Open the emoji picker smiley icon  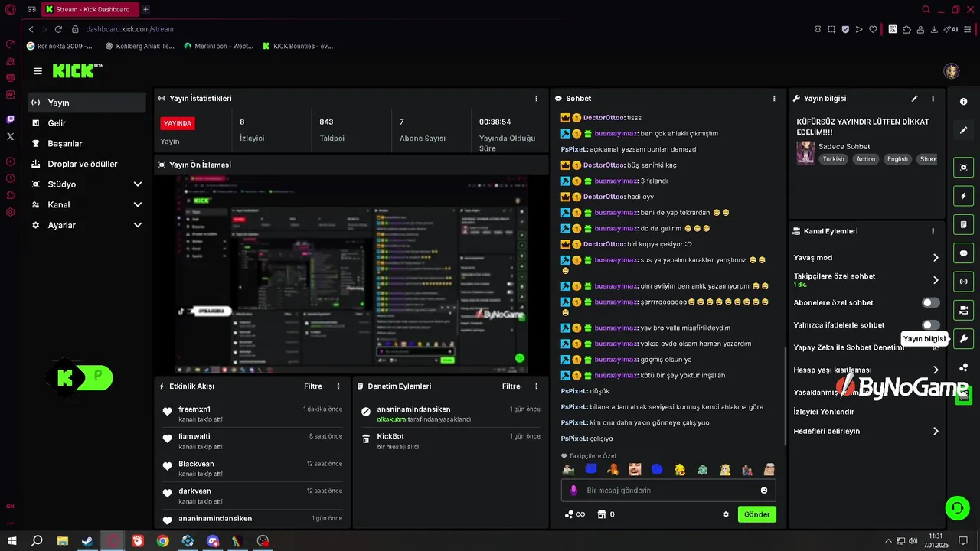[x=764, y=490]
